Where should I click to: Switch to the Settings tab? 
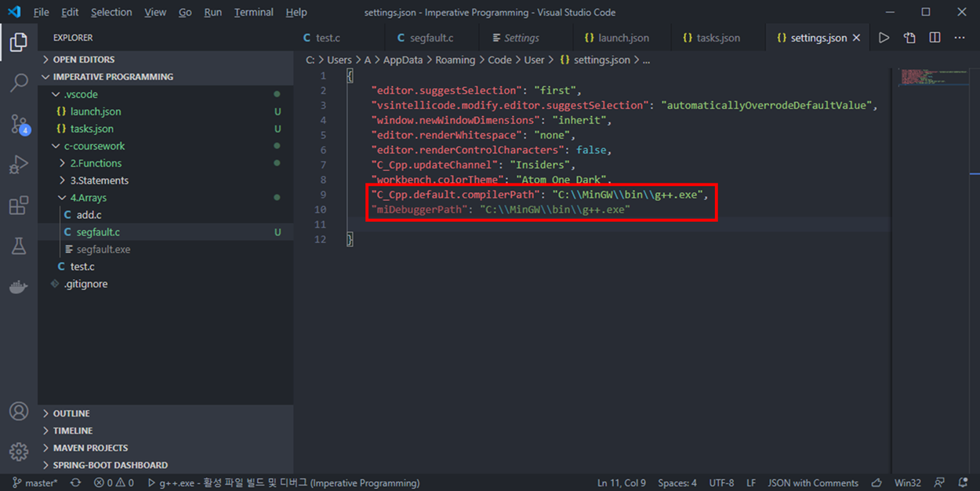(525, 38)
